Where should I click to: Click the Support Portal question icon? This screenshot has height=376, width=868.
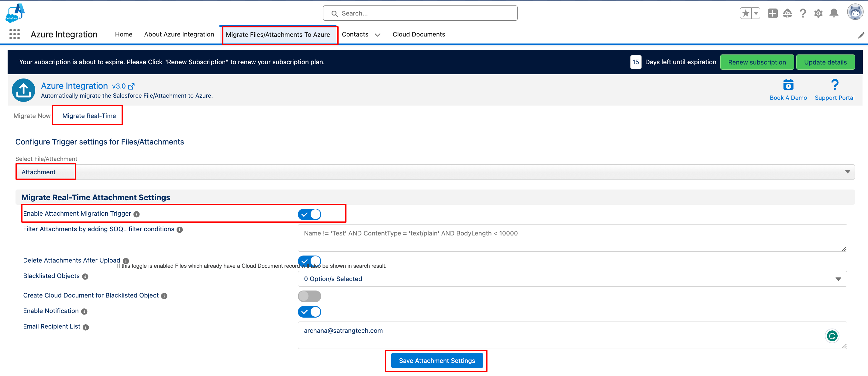coord(834,85)
